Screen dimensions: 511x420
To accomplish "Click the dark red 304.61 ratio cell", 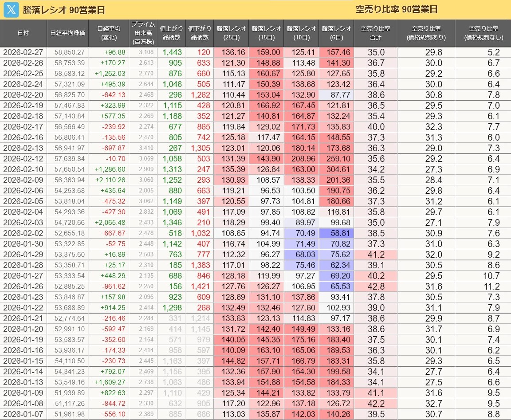I will [336, 169].
